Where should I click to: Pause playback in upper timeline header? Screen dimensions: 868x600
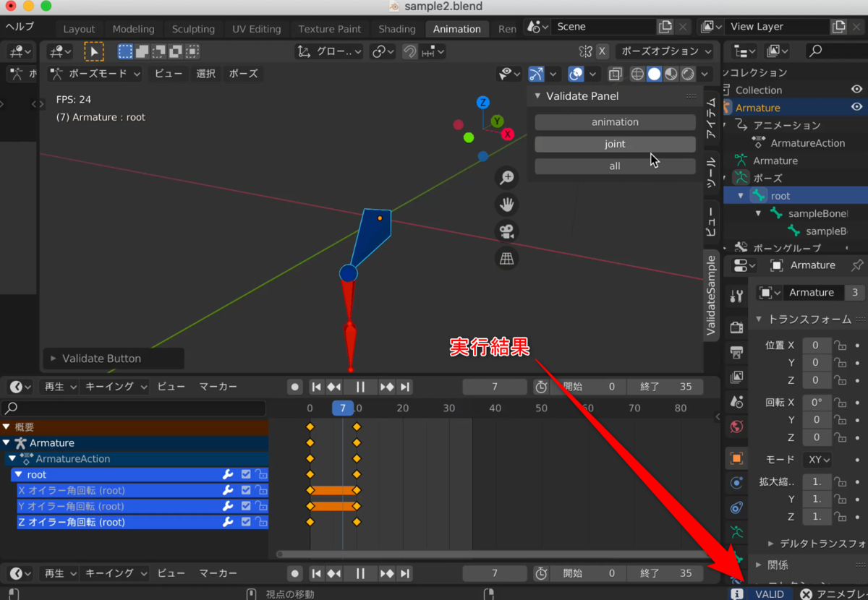360,387
